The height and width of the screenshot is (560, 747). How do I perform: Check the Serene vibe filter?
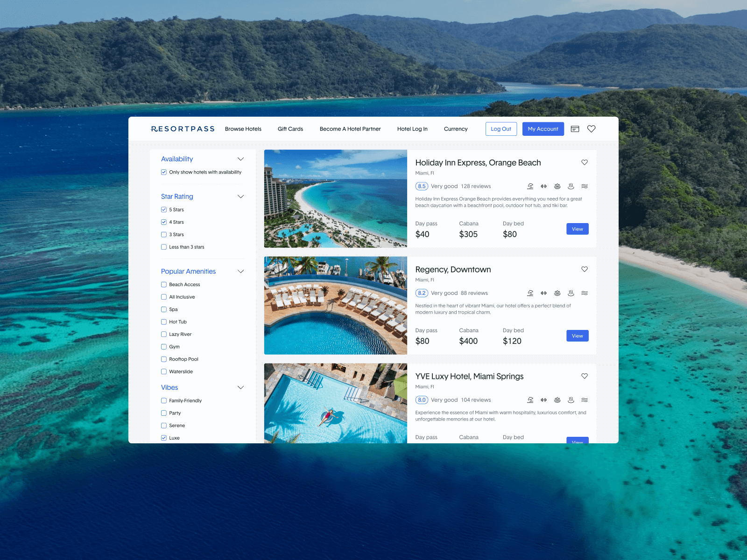point(164,426)
